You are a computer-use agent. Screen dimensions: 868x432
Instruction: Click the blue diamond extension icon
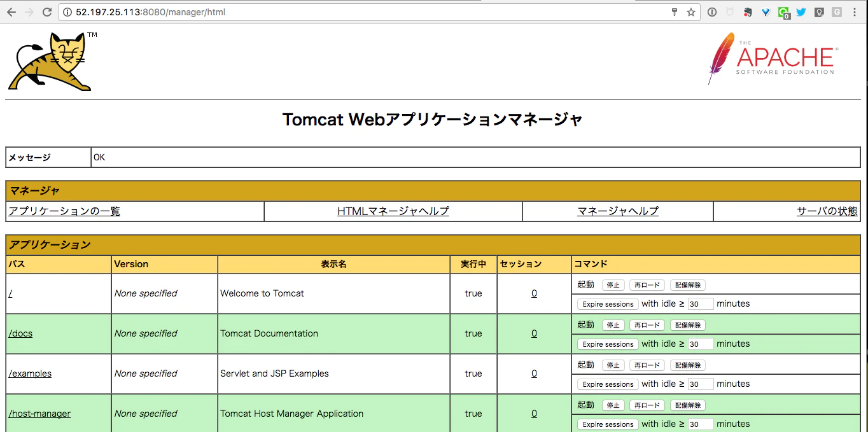[766, 12]
